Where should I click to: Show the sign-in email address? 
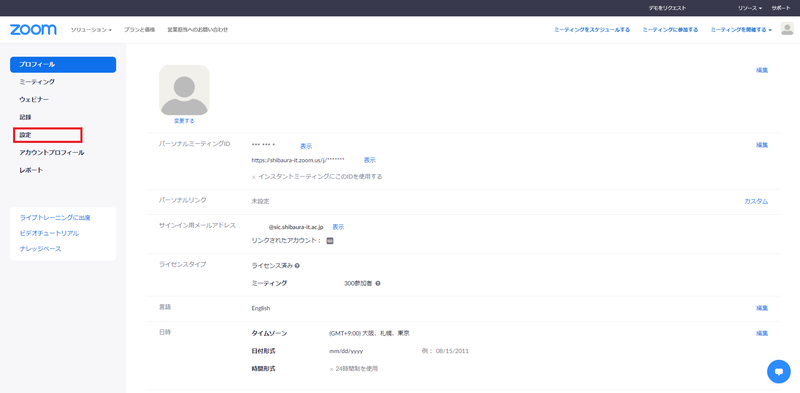pyautogui.click(x=339, y=227)
